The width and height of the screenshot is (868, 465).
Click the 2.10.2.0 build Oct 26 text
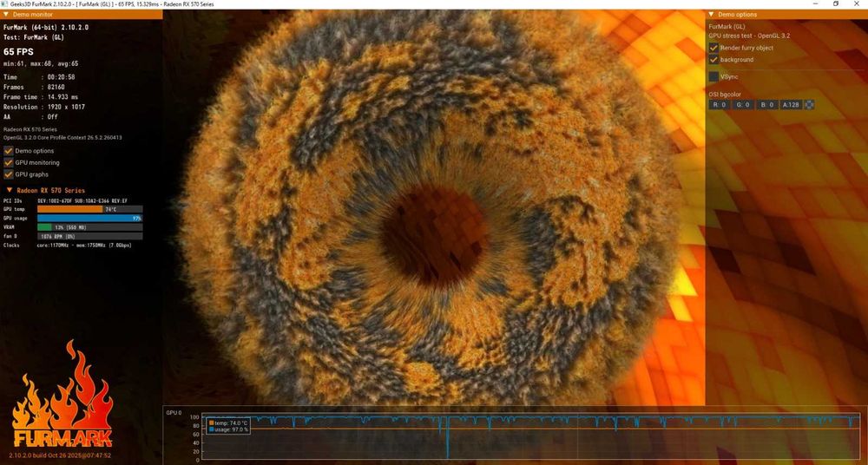[x=60, y=455]
